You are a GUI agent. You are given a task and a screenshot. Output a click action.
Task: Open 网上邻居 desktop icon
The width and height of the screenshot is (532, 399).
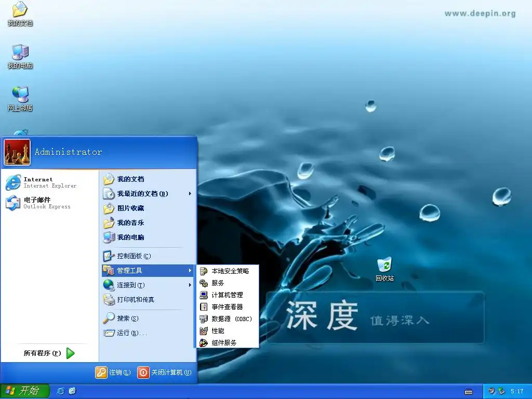[20, 99]
